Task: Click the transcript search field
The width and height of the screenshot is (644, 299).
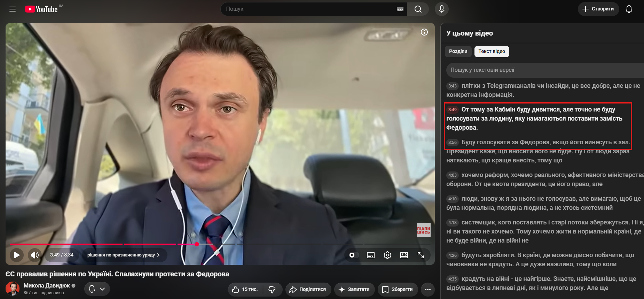Action: coord(545,70)
